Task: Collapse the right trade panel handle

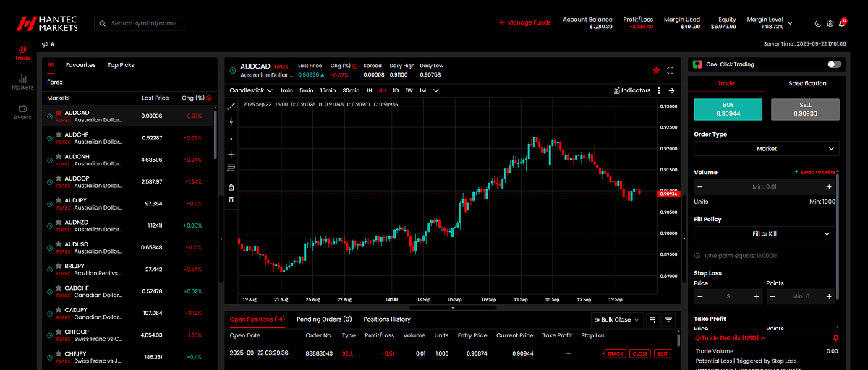Action: 684,238
